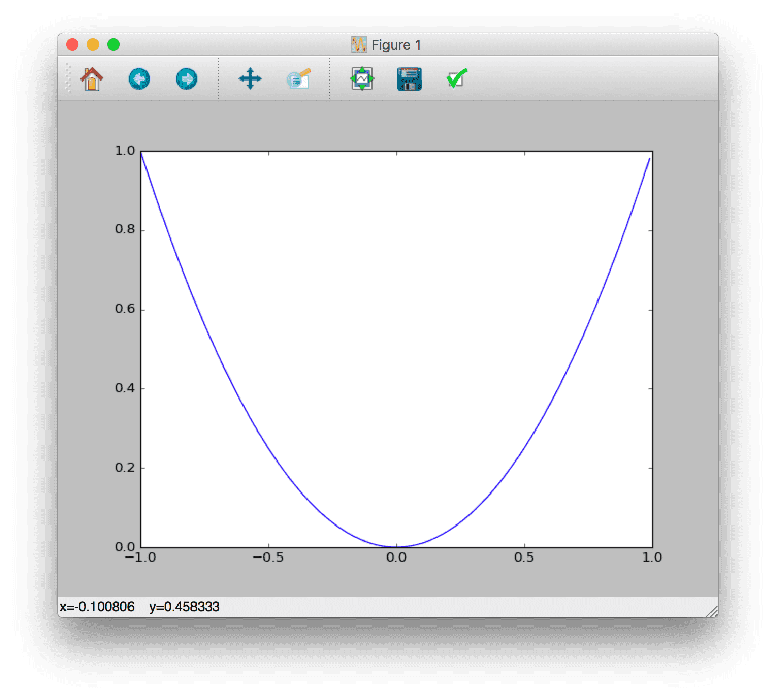Click the 0.8 y-axis tick label
The height and width of the screenshot is (700, 776).
[124, 229]
